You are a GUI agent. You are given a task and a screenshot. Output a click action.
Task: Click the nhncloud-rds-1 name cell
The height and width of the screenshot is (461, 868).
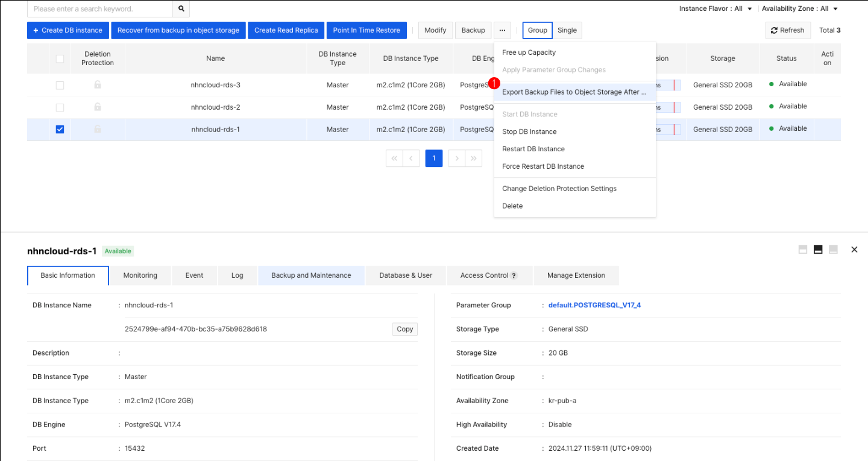click(x=215, y=130)
